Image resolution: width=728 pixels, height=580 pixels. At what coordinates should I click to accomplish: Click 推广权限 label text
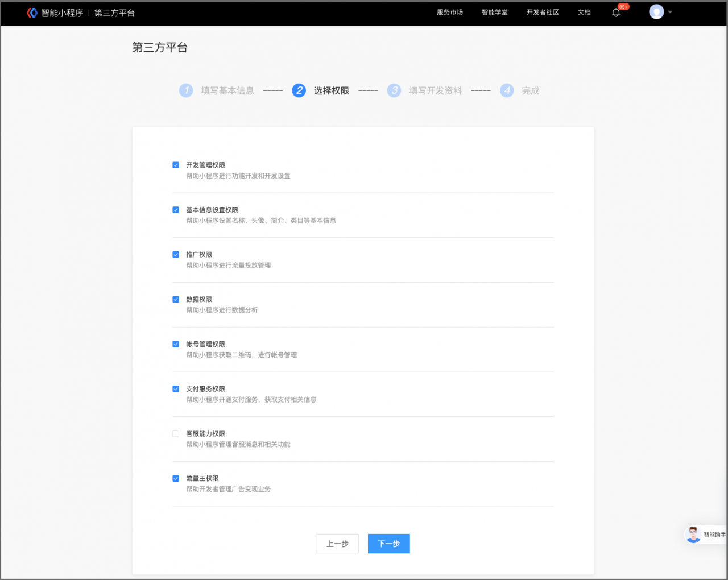pos(199,255)
